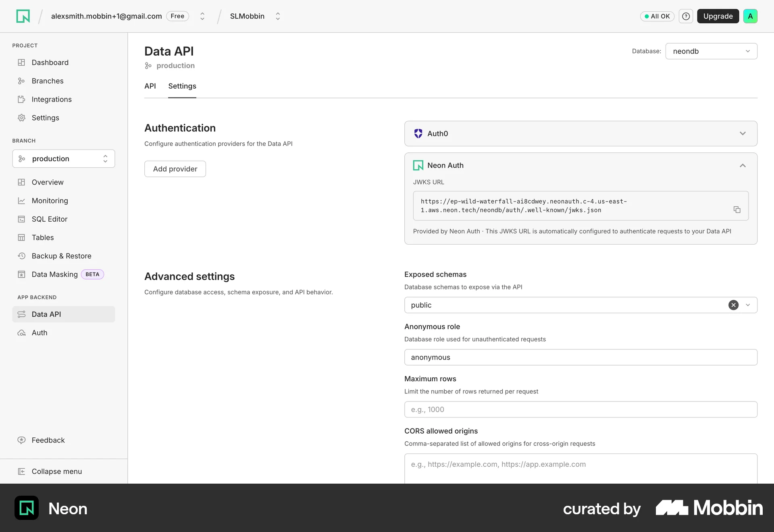Screen dimensions: 774x532
Task: Open the user avatar A menu
Action: coord(750,16)
